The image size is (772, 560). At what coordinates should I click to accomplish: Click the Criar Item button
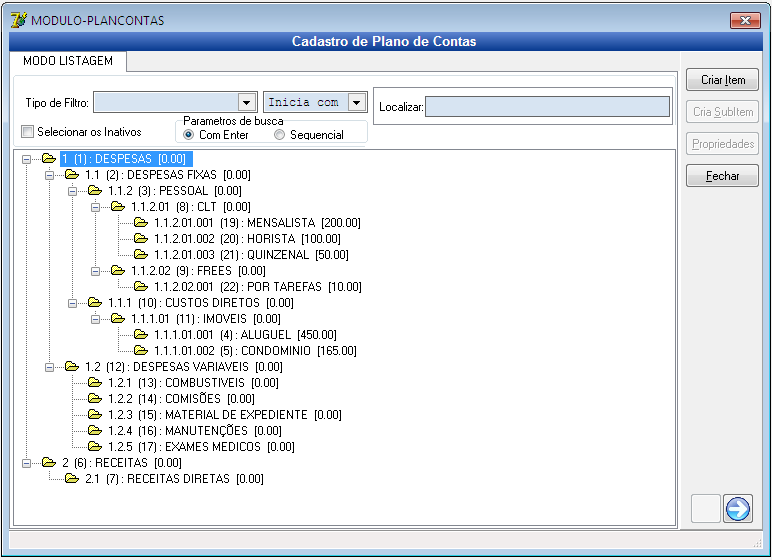pyautogui.click(x=722, y=80)
